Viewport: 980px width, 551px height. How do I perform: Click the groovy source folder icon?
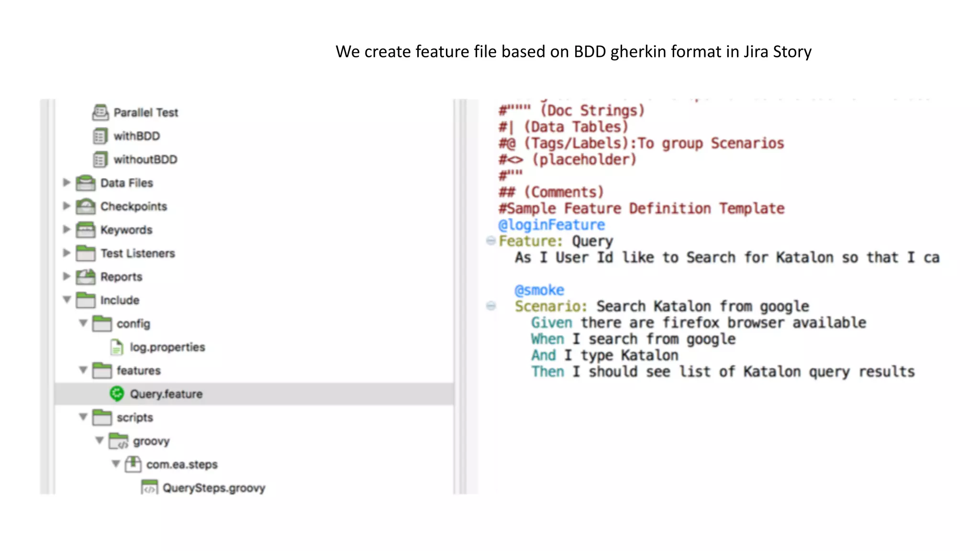coord(118,441)
